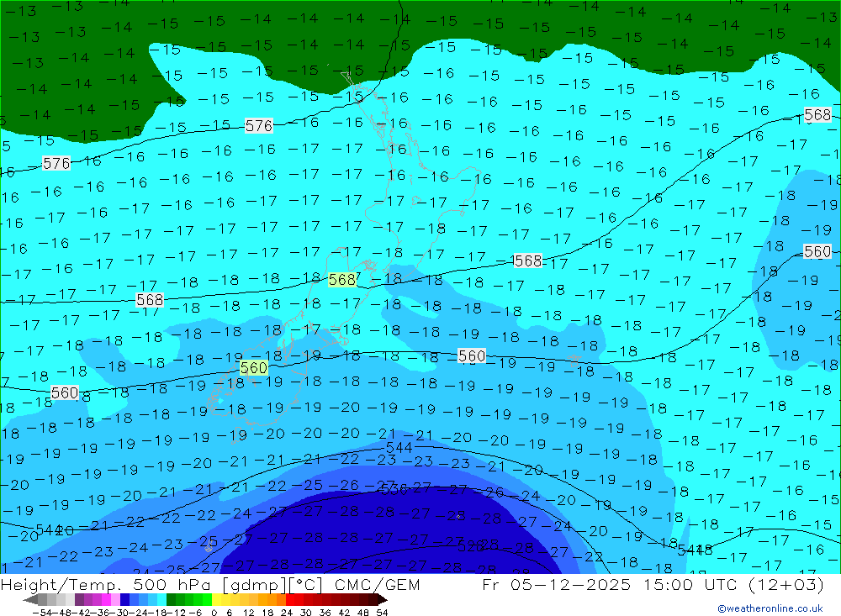Select the purple swatch above -42 in legend
This screenshot has width=841, height=616.
point(79,599)
